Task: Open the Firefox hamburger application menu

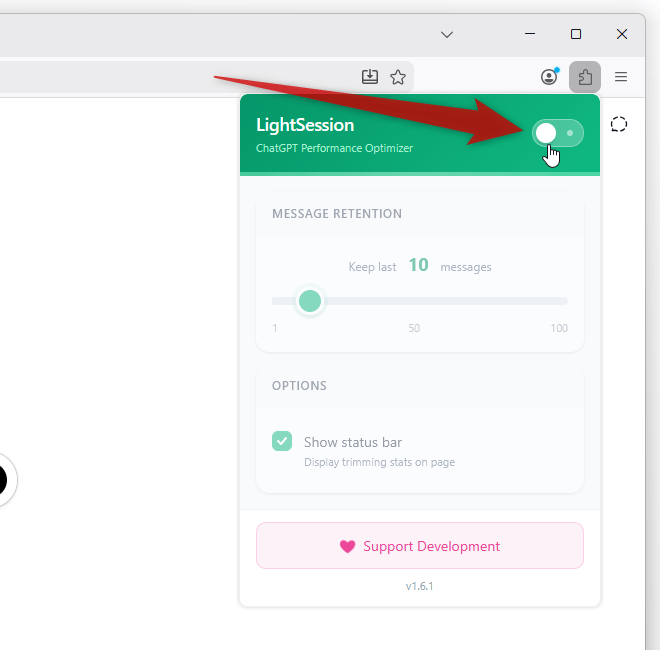Action: click(621, 77)
